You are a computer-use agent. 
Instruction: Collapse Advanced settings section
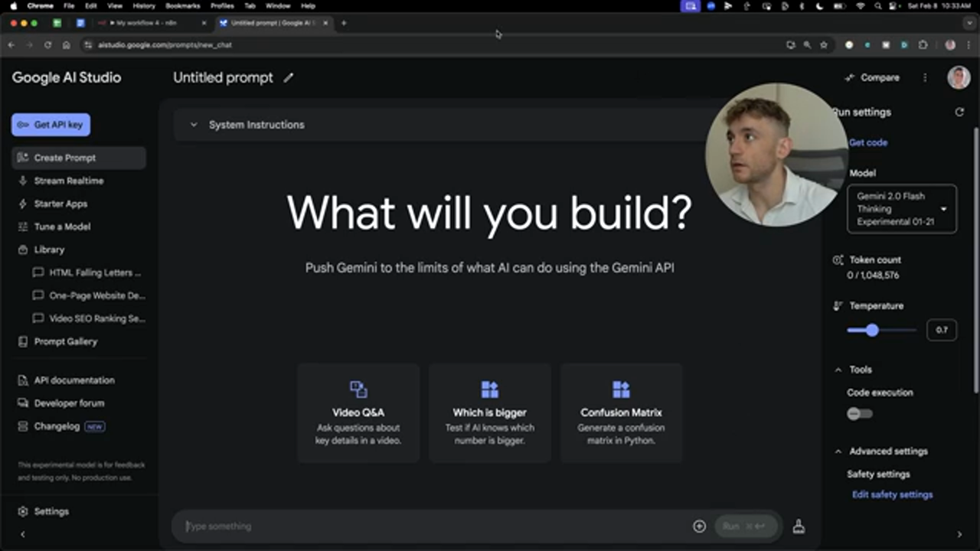click(x=838, y=452)
